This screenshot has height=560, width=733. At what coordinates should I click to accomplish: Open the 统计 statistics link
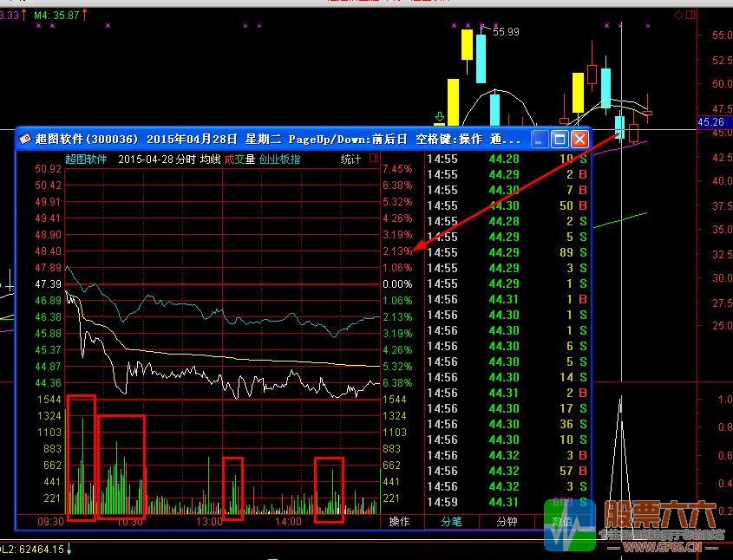350,160
